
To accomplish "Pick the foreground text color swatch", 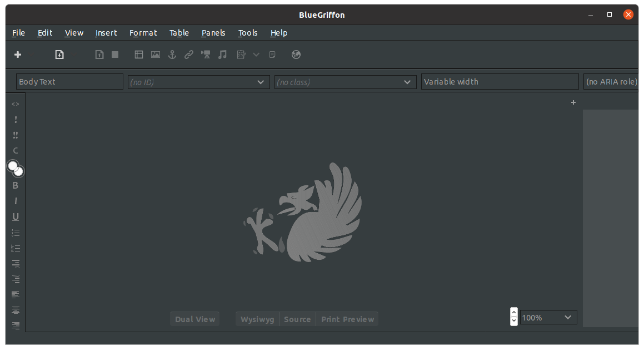I will pos(13,166).
